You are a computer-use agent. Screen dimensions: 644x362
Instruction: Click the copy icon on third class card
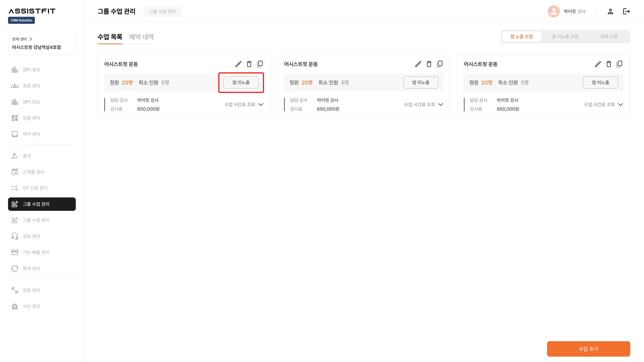point(619,64)
